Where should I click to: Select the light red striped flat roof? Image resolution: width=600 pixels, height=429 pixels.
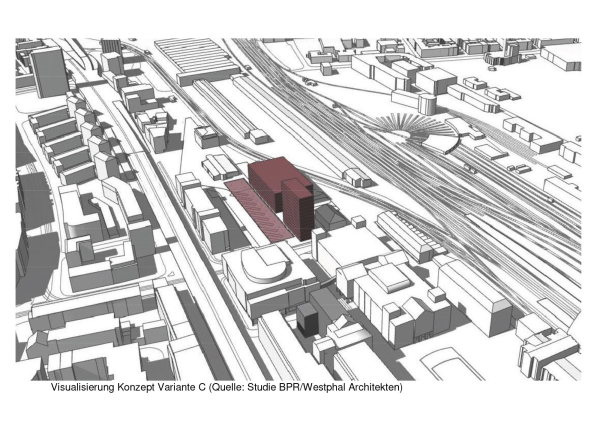tap(256, 208)
